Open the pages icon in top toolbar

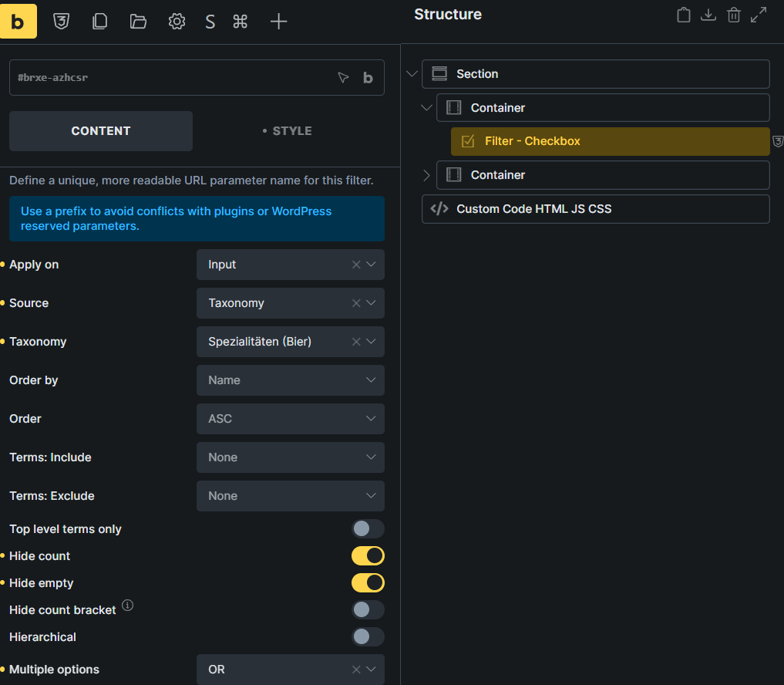pos(99,22)
